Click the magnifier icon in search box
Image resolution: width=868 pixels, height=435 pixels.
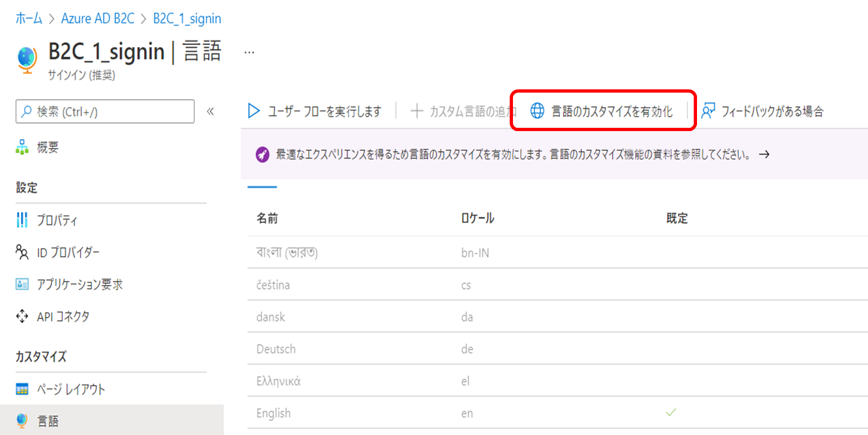pyautogui.click(x=27, y=112)
